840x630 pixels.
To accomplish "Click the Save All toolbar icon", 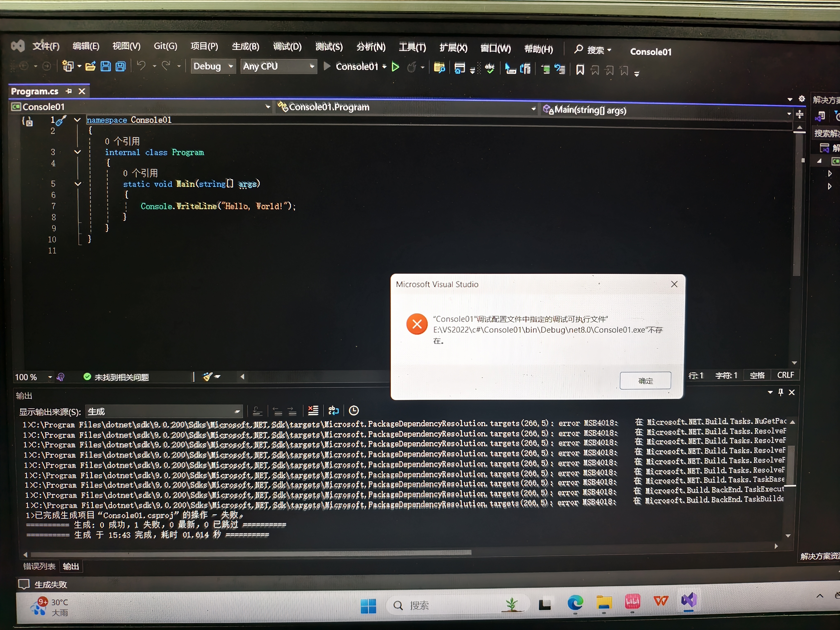I will [121, 67].
